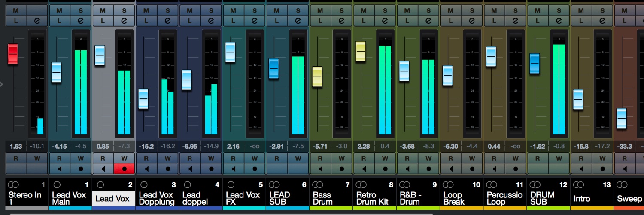Open edit channel settings for selected Lead Vox
The height and width of the screenshot is (215, 644).
point(124,20)
